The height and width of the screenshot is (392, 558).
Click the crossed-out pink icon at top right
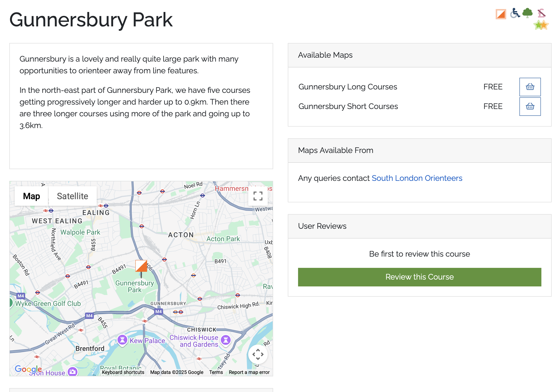coord(542,13)
